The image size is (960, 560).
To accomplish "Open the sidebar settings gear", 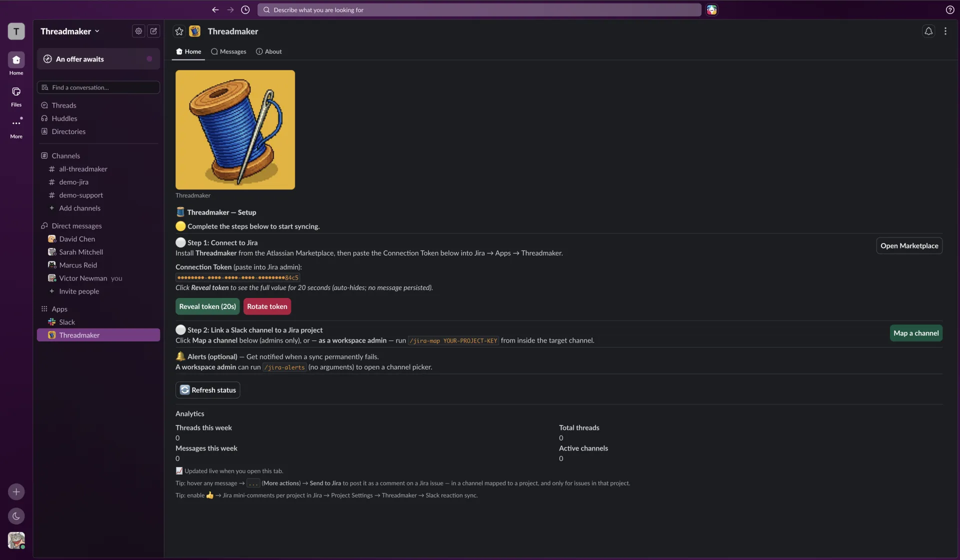I will click(x=138, y=31).
